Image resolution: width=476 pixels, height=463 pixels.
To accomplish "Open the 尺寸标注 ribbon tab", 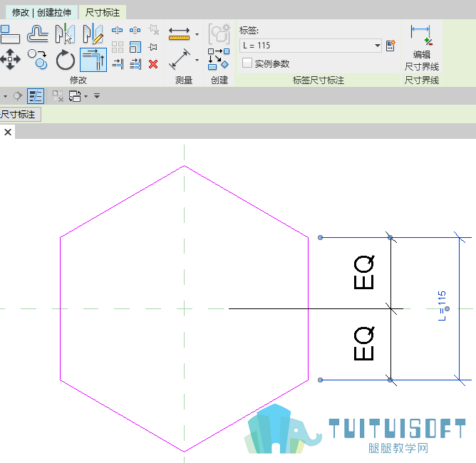I will tap(103, 12).
